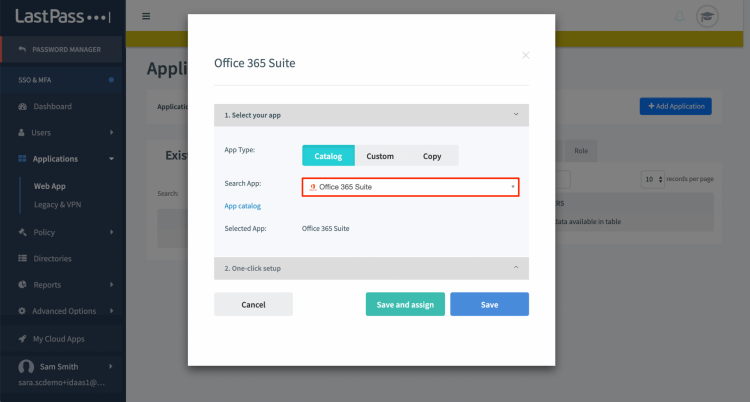Select the Copy app type
Image resolution: width=750 pixels, height=402 pixels.
[x=432, y=156]
